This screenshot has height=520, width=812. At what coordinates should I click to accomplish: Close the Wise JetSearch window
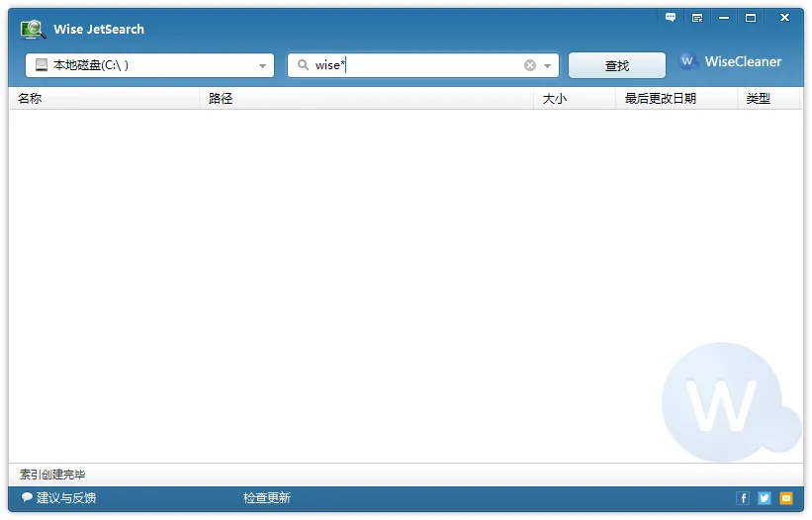784,18
